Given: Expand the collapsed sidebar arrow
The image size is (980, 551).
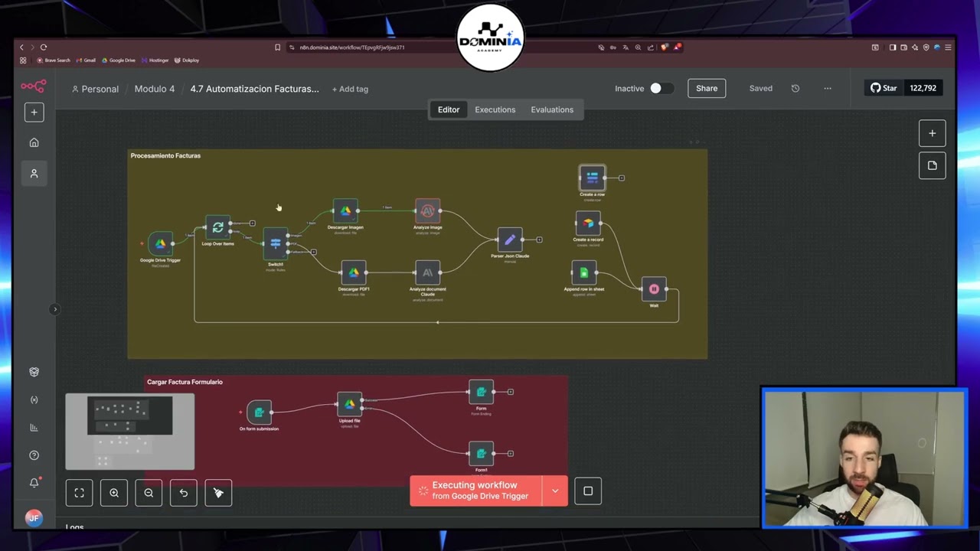Looking at the screenshot, I should [54, 309].
